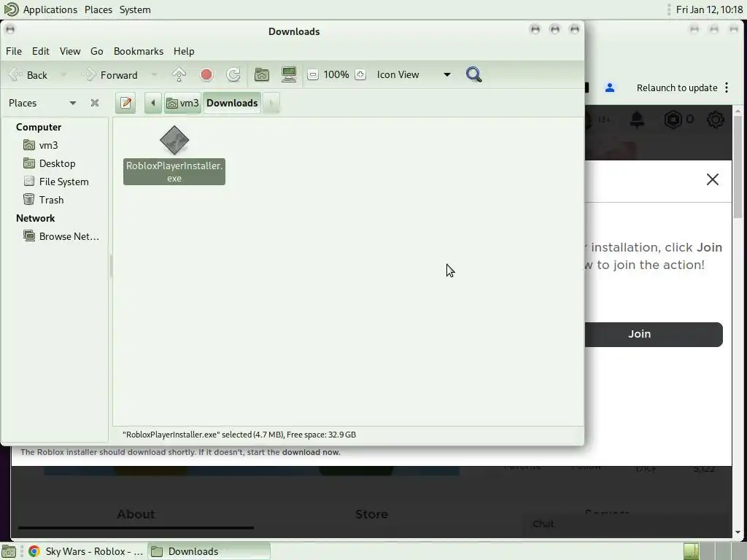Reload the current Downloads folder
747x560 pixels.
click(233, 75)
